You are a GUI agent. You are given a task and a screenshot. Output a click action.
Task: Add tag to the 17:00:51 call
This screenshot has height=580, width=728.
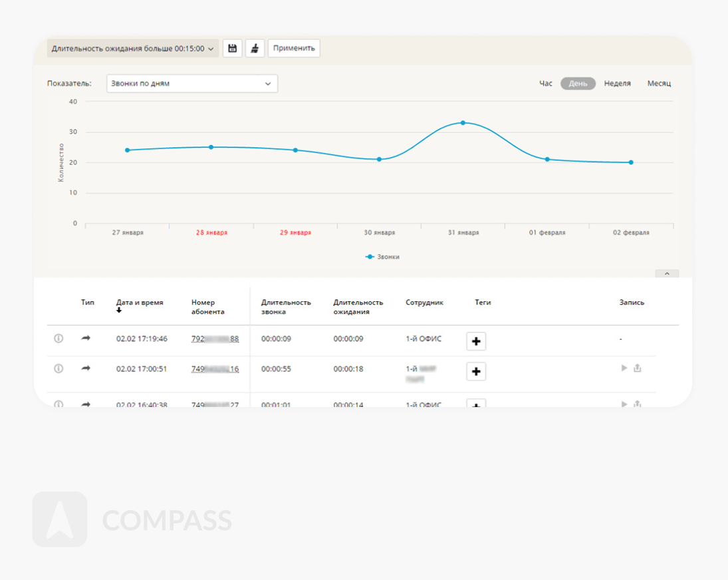coord(476,371)
